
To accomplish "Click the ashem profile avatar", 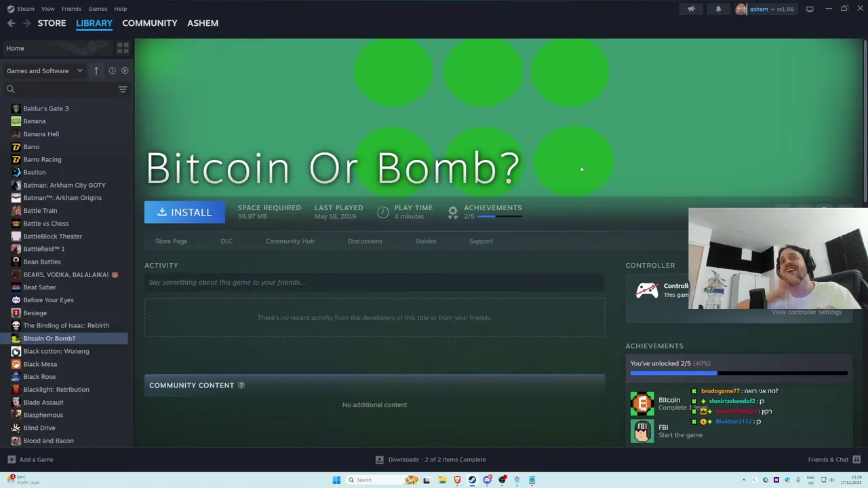I will [741, 9].
